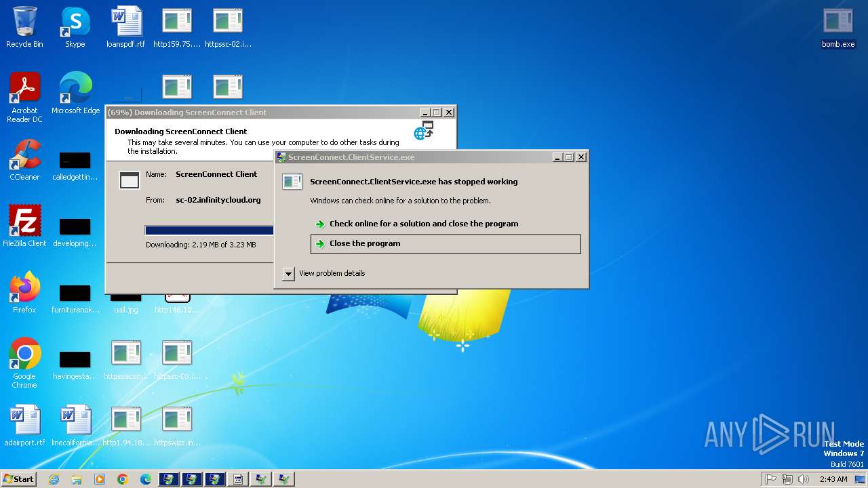Click 'Windows can check online for a solution' text
The width and height of the screenshot is (868, 488).
(x=400, y=201)
